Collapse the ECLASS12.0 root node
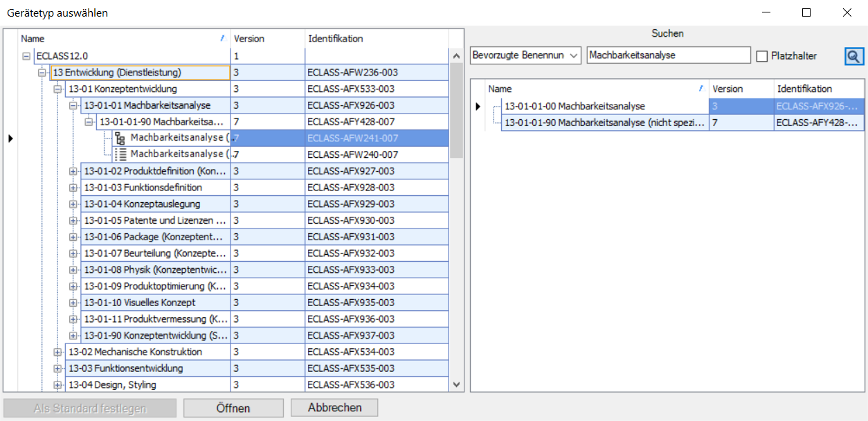 (x=26, y=56)
